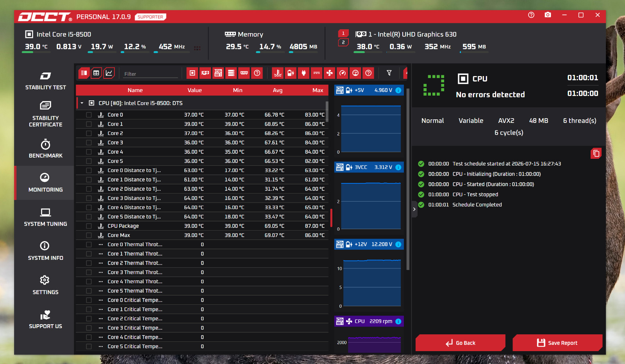Click the sensor table vertical scrollbar

tap(327, 112)
